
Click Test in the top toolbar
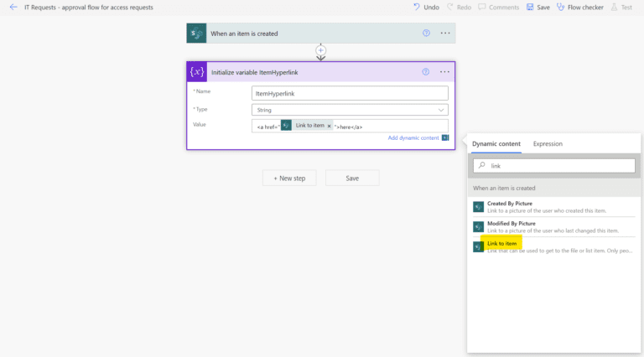tap(621, 7)
